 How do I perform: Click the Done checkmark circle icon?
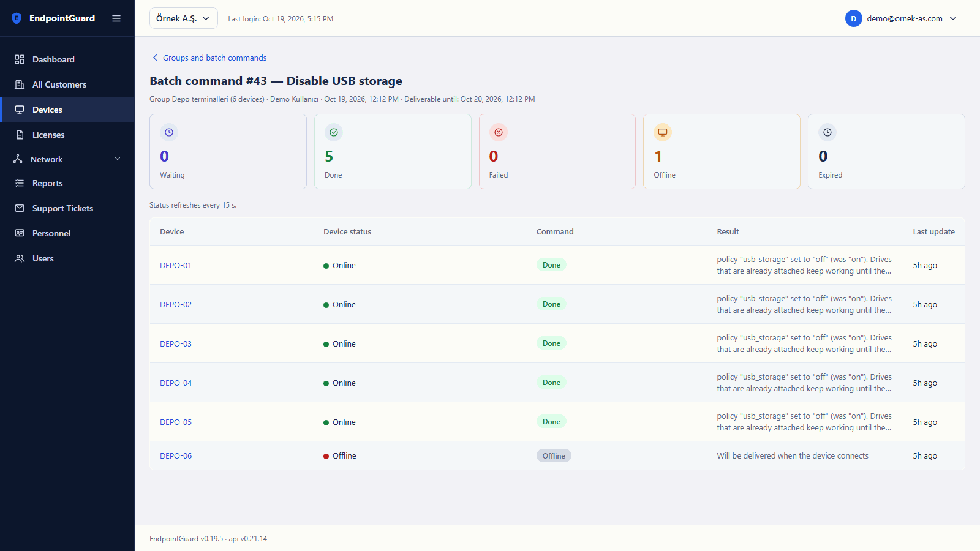(x=334, y=132)
